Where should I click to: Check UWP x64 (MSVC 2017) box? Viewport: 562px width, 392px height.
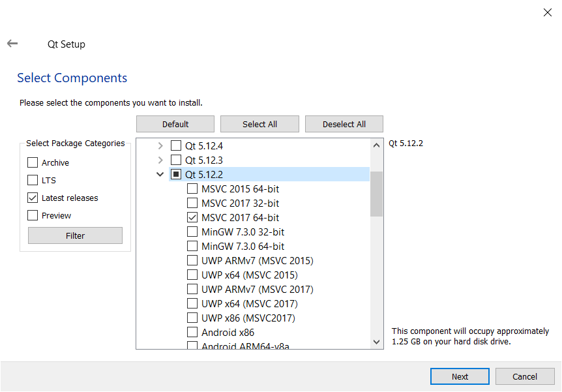coord(192,303)
